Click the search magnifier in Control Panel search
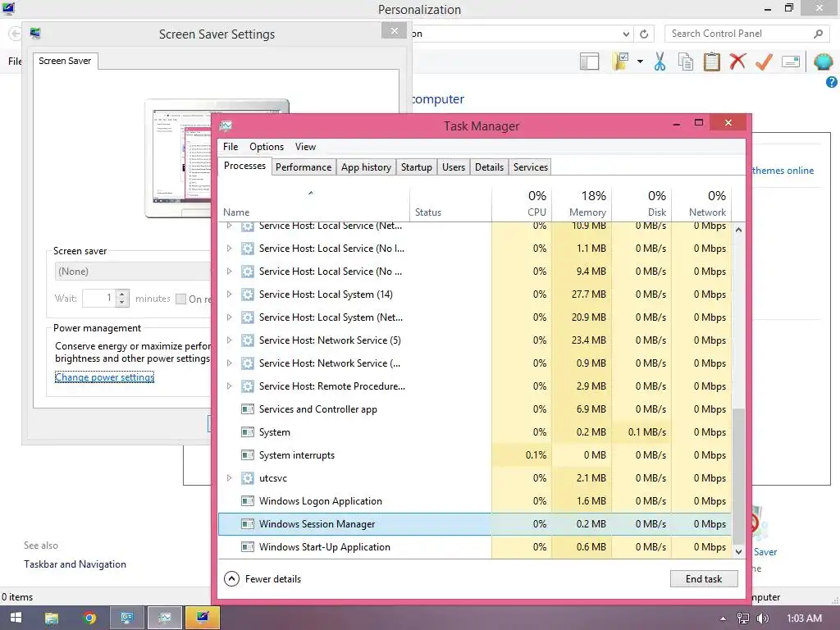The height and width of the screenshot is (630, 840). point(818,34)
